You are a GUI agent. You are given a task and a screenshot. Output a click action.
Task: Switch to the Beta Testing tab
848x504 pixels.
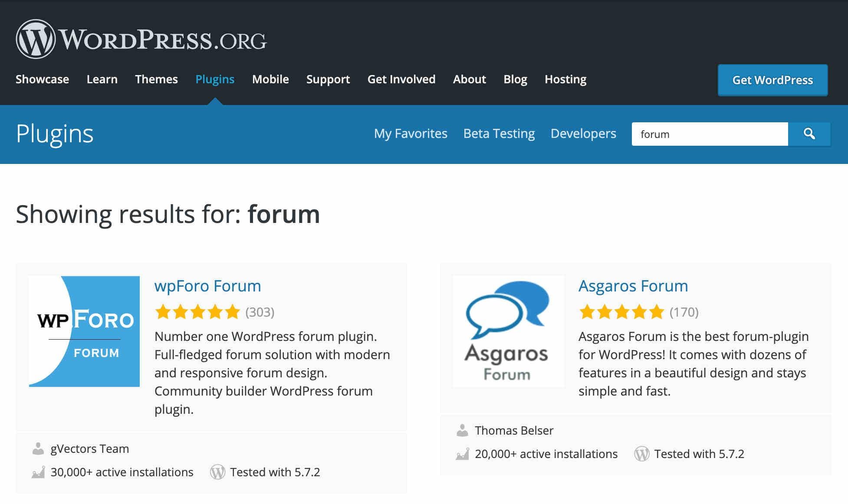498,133
